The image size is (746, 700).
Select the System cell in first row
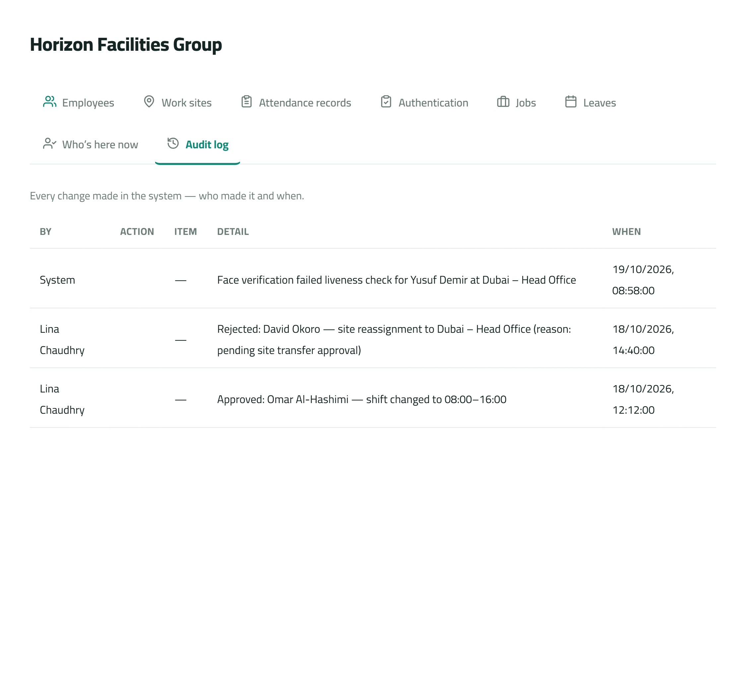coord(57,280)
